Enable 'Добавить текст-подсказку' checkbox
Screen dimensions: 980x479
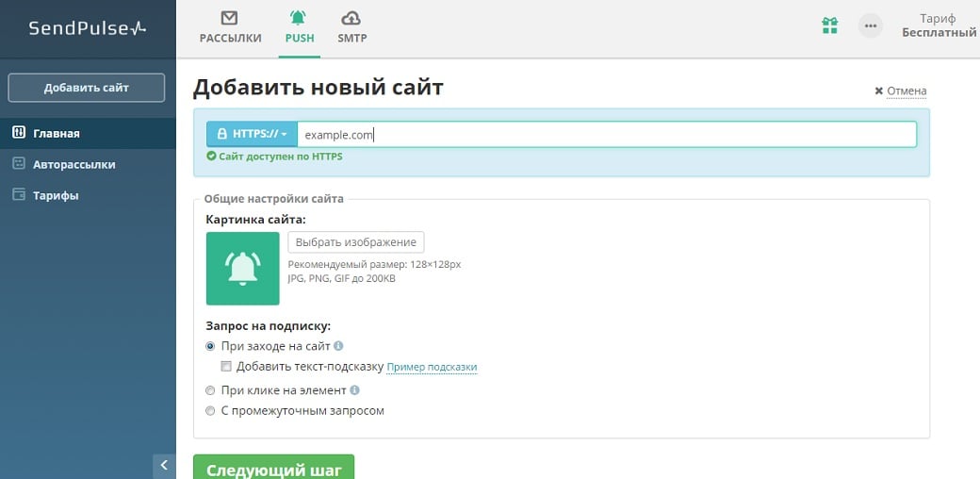point(226,367)
